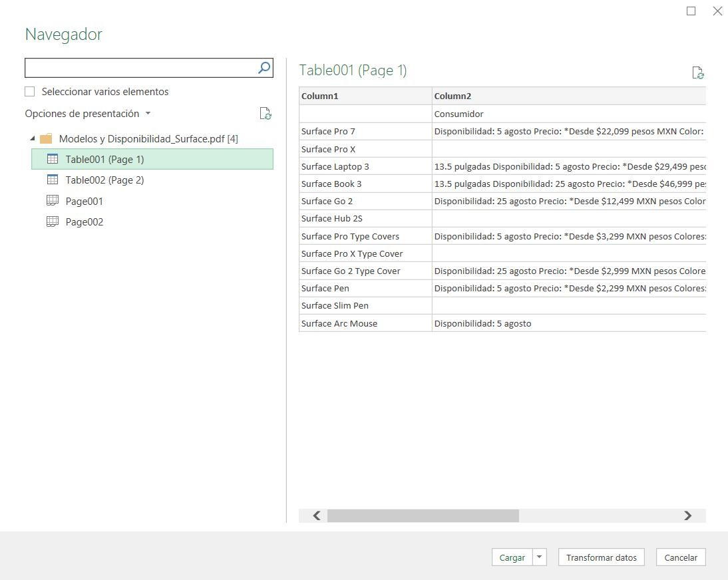Click the refresh icon next to Opciones de presentación
The image size is (728, 580).
coord(265,114)
